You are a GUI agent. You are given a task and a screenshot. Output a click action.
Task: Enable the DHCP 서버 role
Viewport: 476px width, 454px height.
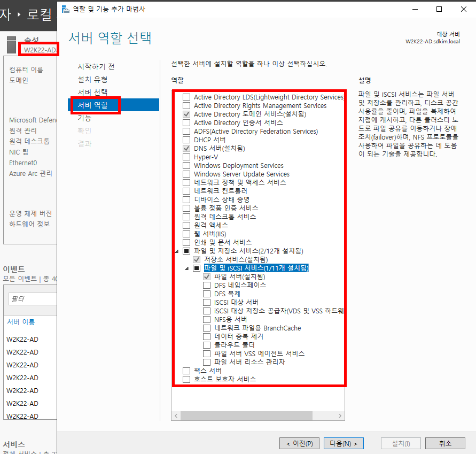point(186,140)
